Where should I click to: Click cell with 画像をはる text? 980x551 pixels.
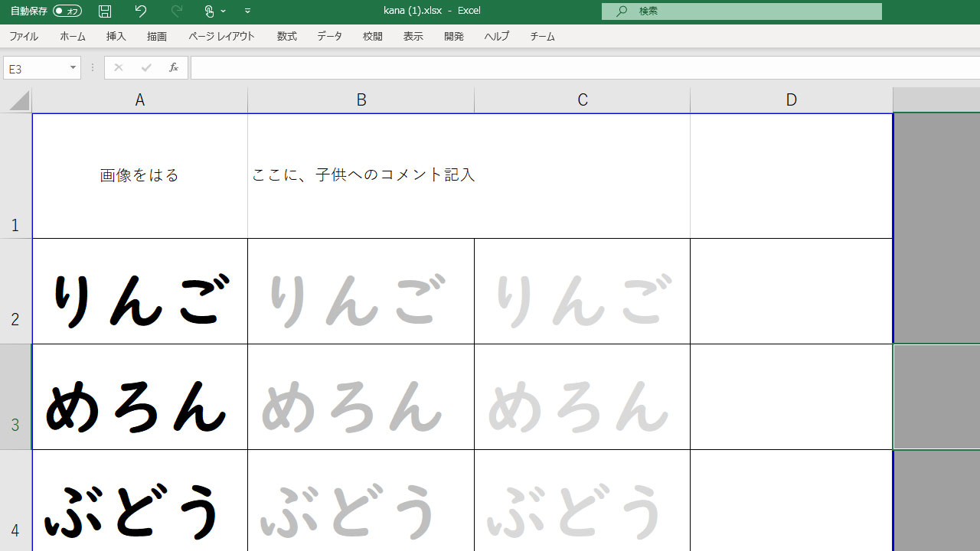(139, 175)
